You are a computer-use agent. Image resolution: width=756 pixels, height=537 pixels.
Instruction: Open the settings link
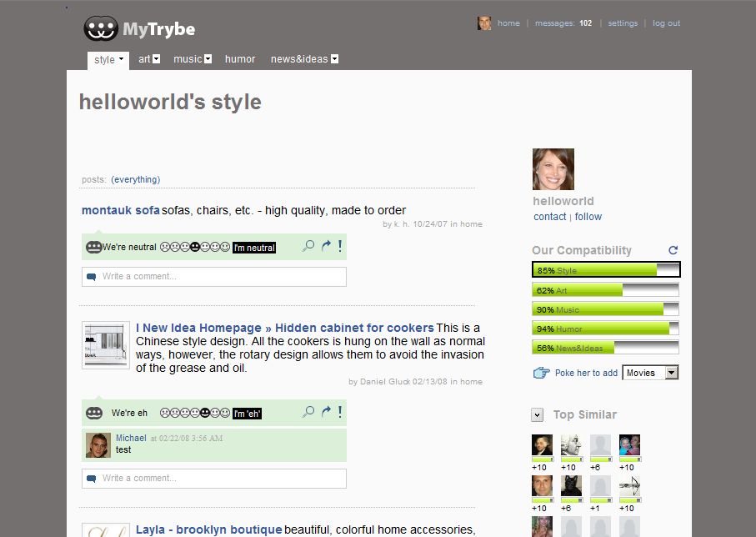click(x=623, y=23)
